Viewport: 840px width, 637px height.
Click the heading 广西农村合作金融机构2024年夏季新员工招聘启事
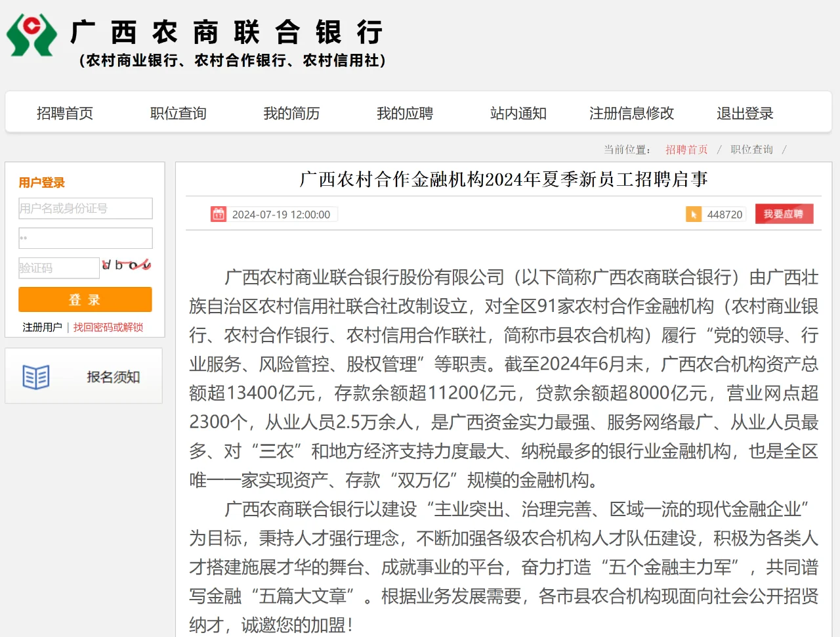tap(503, 179)
